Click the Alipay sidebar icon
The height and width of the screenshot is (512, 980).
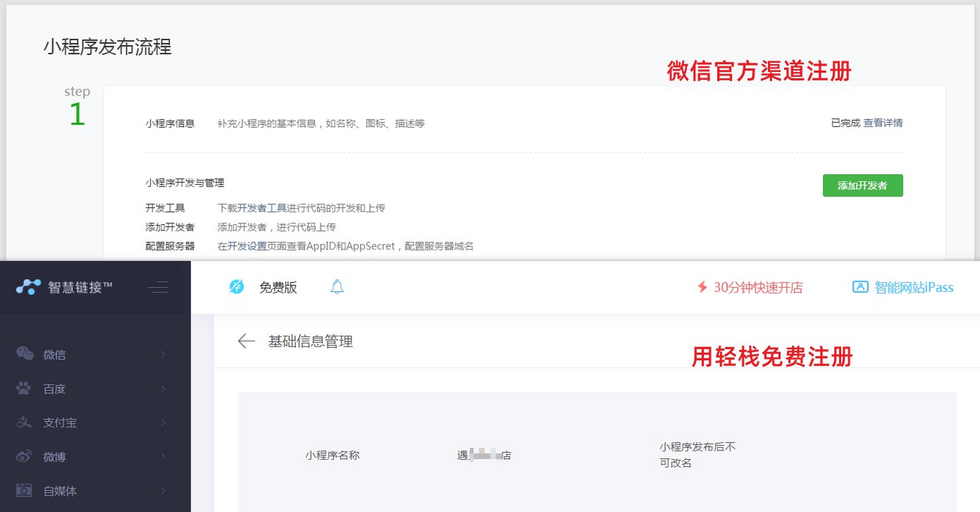pyautogui.click(x=24, y=422)
